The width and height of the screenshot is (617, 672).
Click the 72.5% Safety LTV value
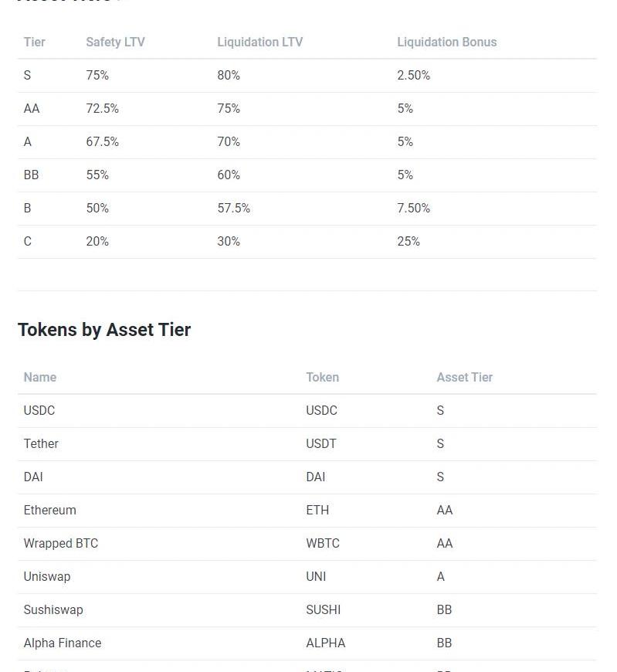(x=102, y=109)
